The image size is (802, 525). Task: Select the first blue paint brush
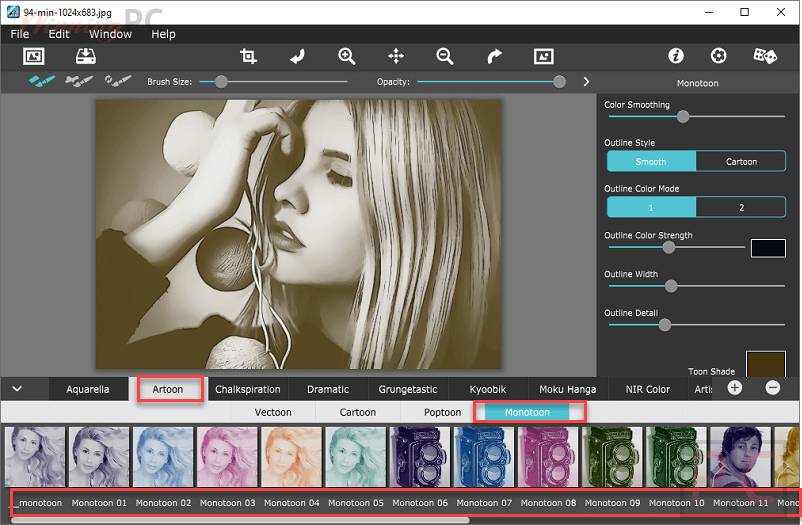click(x=42, y=81)
